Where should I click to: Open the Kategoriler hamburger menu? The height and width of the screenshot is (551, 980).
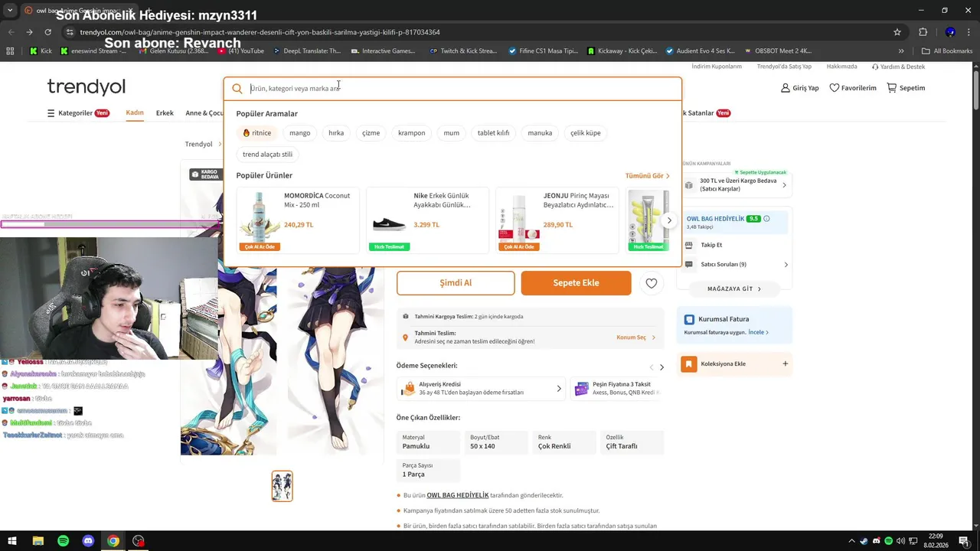click(51, 113)
